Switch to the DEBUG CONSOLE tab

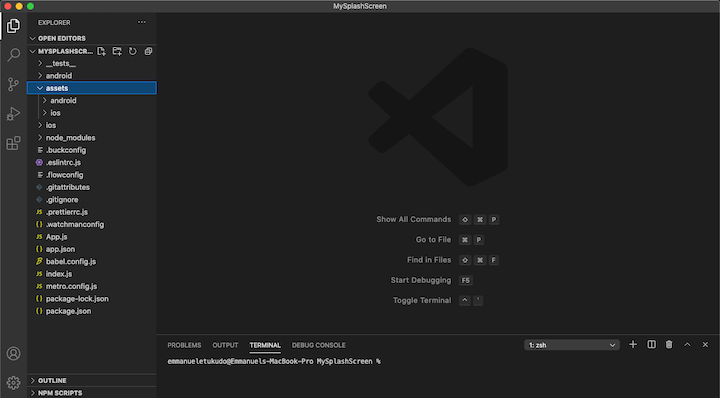point(319,345)
